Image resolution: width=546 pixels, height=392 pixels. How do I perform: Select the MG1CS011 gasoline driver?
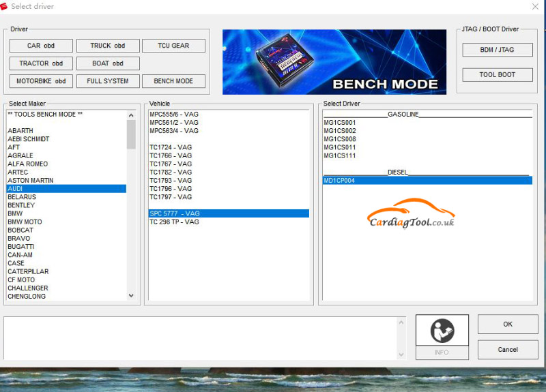340,147
